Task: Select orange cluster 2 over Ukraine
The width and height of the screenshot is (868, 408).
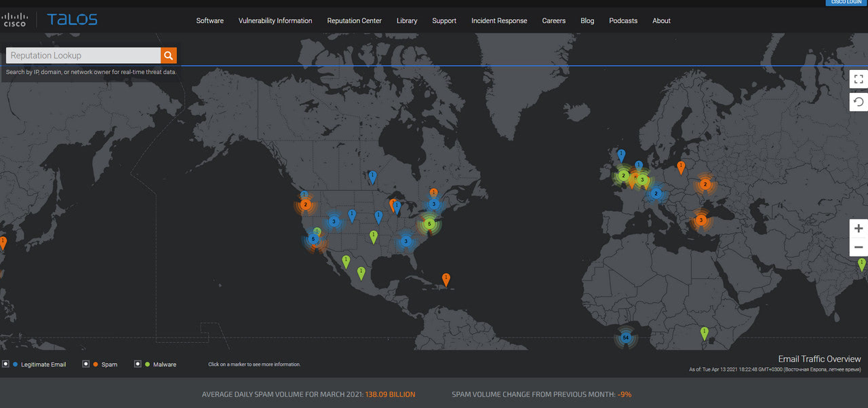Action: pyautogui.click(x=705, y=184)
